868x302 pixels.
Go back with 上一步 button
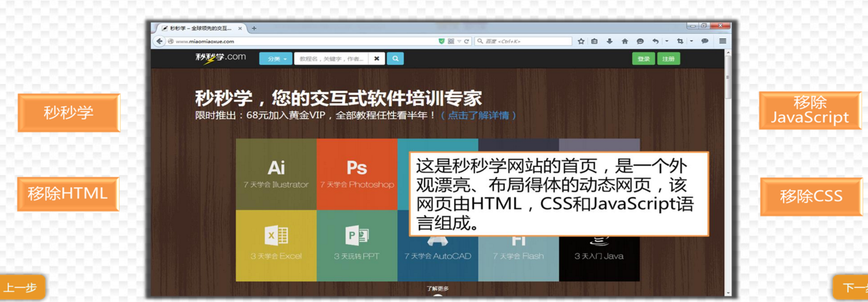point(22,287)
